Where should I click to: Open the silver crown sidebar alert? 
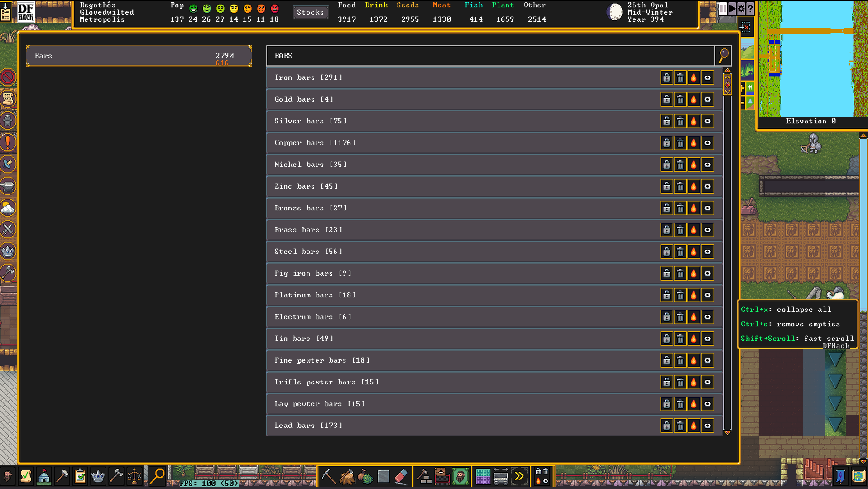click(x=8, y=251)
